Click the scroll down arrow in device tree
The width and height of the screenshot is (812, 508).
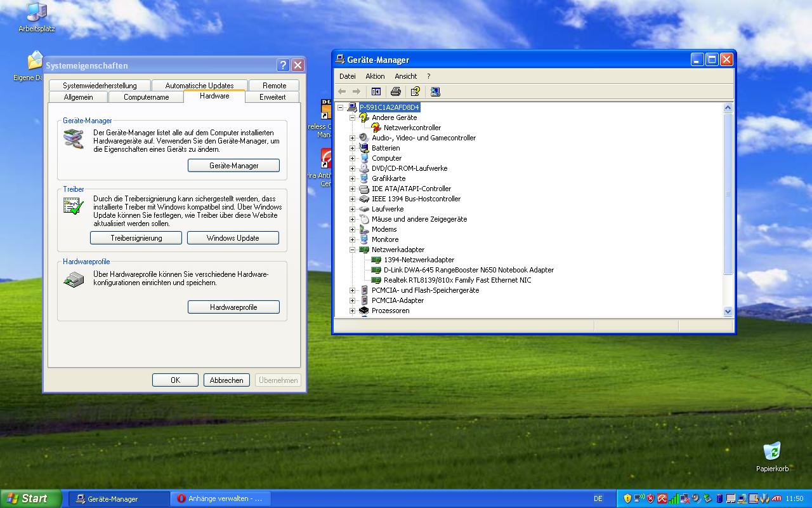point(728,311)
